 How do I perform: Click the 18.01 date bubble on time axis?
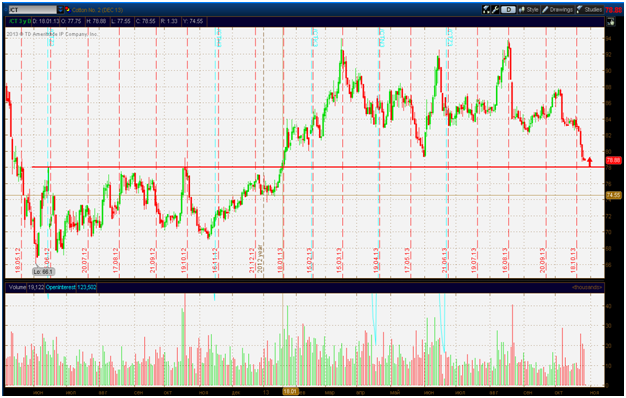click(x=290, y=392)
